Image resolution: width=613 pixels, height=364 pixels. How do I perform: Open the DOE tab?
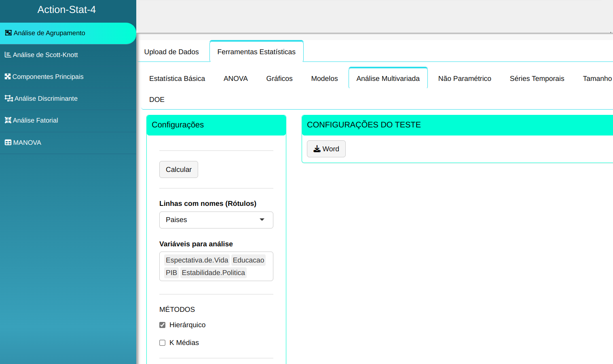click(x=157, y=99)
